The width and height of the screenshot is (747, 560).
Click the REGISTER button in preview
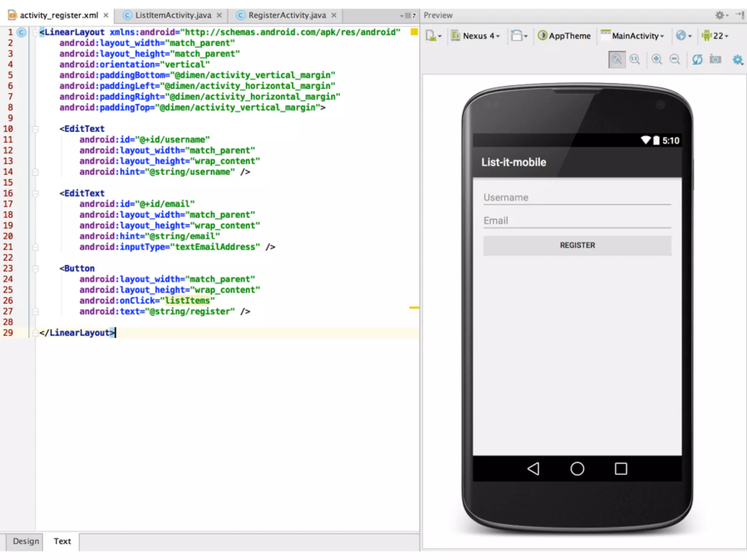(x=577, y=245)
